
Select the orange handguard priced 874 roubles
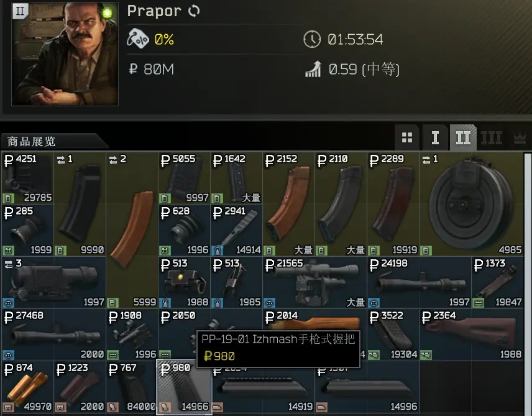pyautogui.click(x=27, y=387)
